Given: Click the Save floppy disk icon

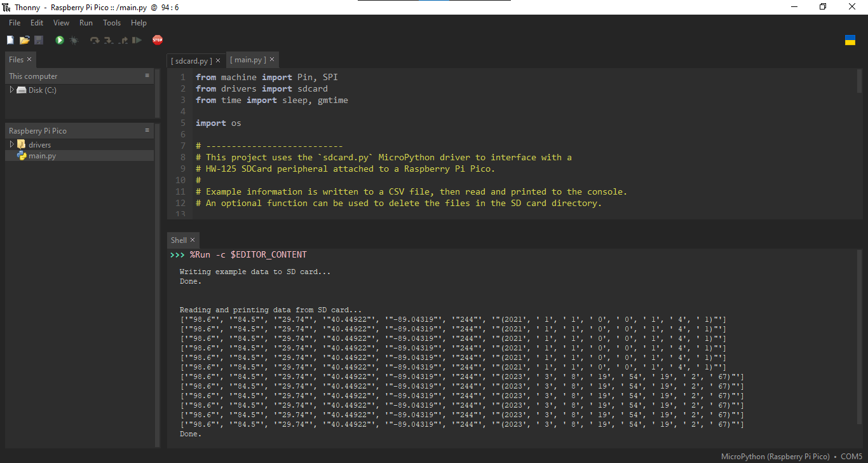Looking at the screenshot, I should 39,40.
